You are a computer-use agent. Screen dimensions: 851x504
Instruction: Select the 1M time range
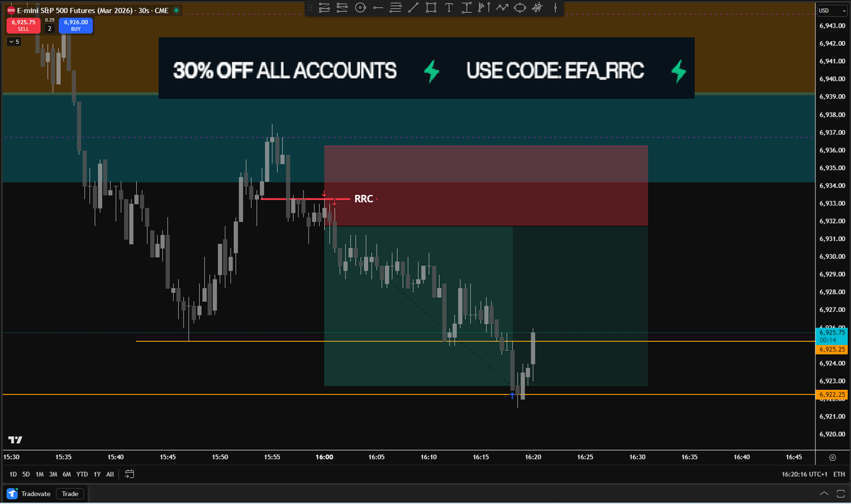pos(40,474)
